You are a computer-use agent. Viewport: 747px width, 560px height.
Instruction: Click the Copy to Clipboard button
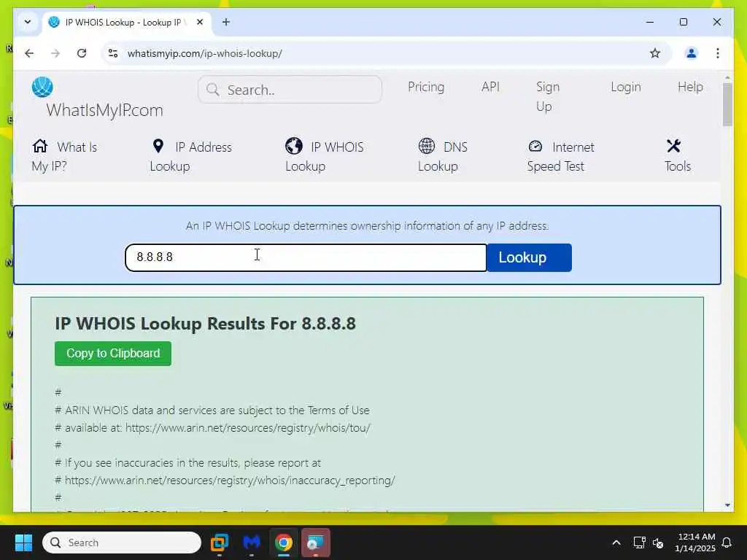pyautogui.click(x=113, y=354)
